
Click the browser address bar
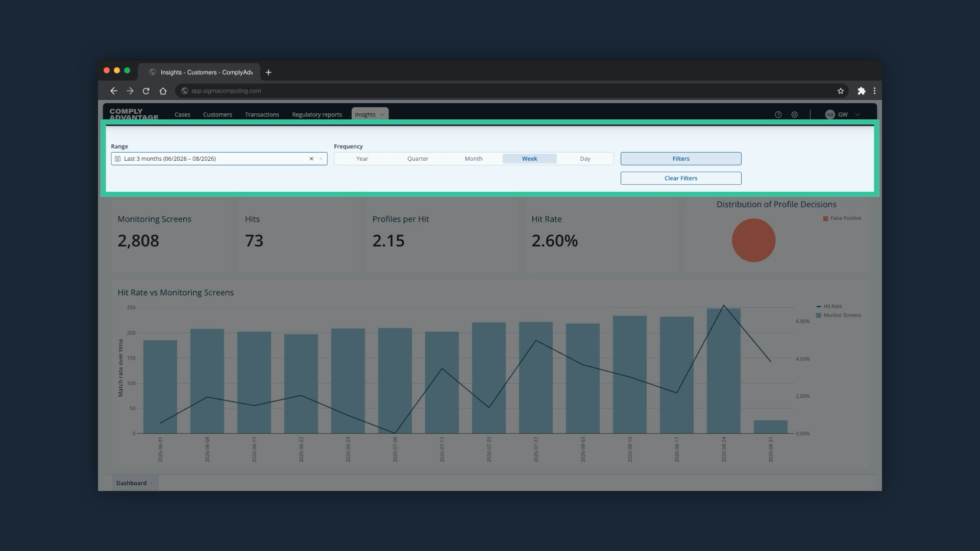[512, 91]
